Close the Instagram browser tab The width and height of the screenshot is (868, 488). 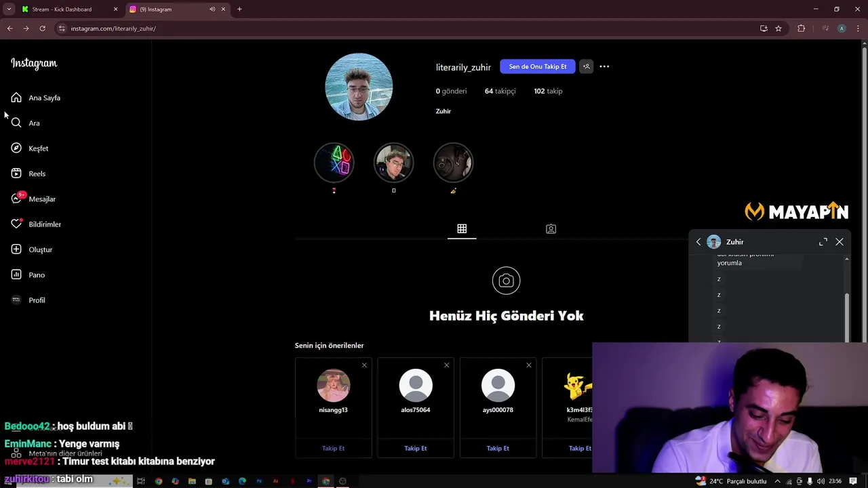pyautogui.click(x=224, y=9)
